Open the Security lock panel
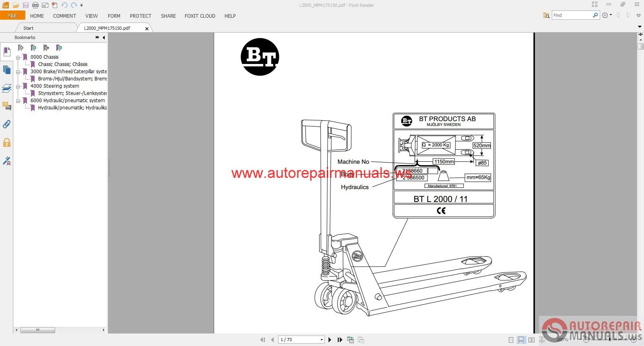The image size is (644, 346). 6,142
